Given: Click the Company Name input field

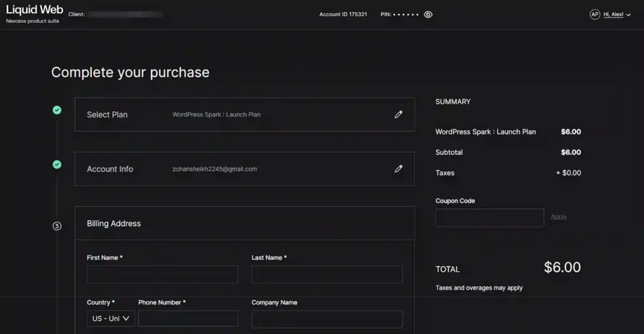Looking at the screenshot, I should point(327,319).
